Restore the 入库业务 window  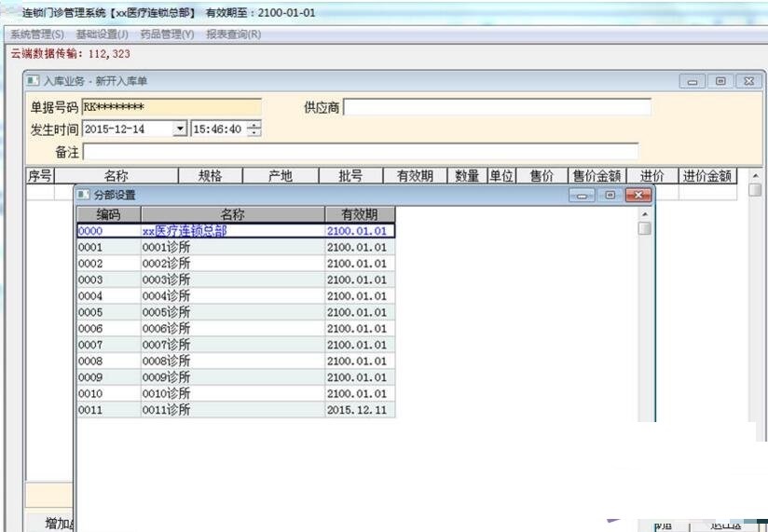(720, 81)
